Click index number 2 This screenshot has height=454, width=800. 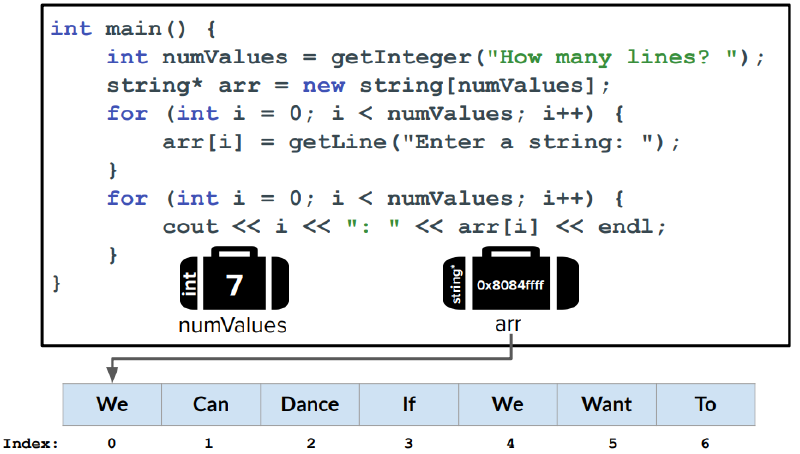tap(311, 443)
